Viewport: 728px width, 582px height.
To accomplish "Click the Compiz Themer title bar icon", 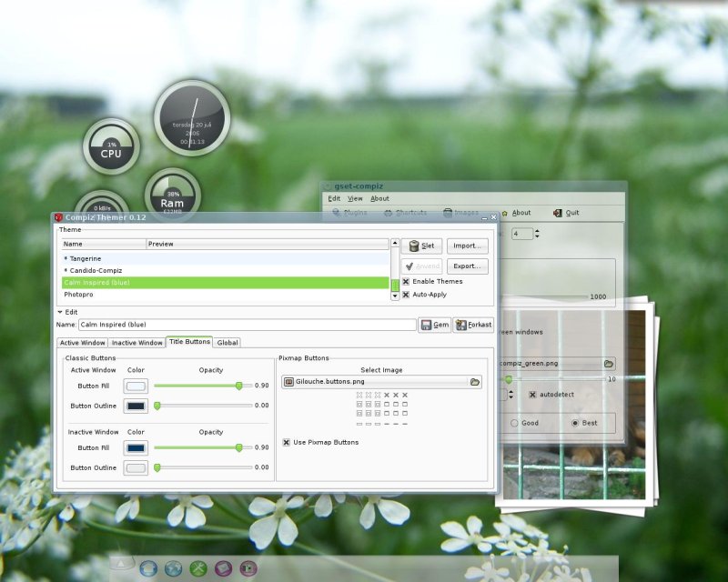I will tap(58, 217).
